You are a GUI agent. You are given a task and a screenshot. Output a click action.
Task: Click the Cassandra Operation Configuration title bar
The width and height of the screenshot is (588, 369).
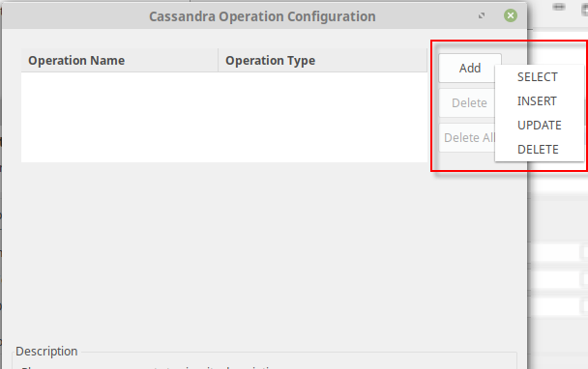[x=262, y=16]
